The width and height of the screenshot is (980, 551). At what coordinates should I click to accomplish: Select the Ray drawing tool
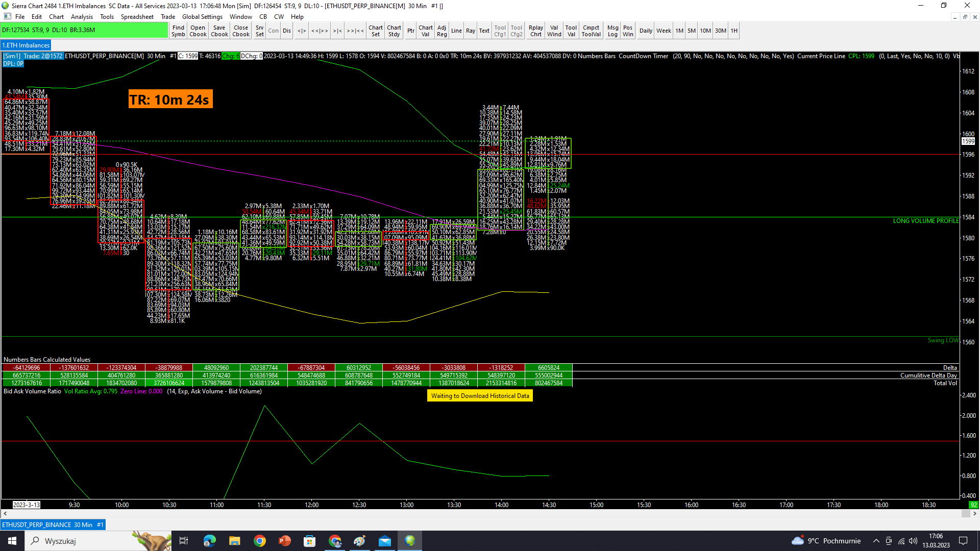470,31
